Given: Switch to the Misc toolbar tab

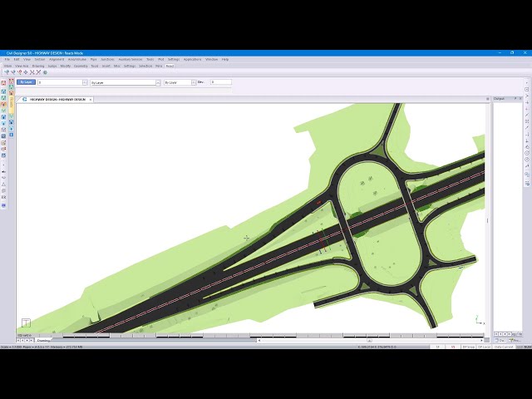Looking at the screenshot, I should 117,66.
